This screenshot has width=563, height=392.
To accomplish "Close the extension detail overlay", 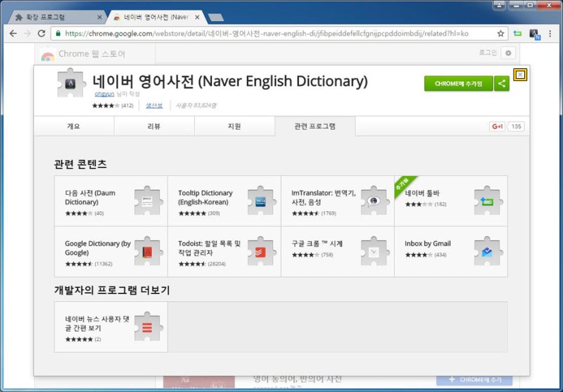I will pos(520,75).
